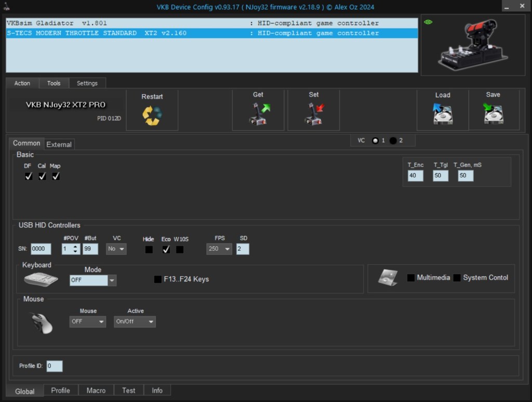Click the Save to disk icon
Viewport: 532px width, 402px height.
(x=493, y=114)
